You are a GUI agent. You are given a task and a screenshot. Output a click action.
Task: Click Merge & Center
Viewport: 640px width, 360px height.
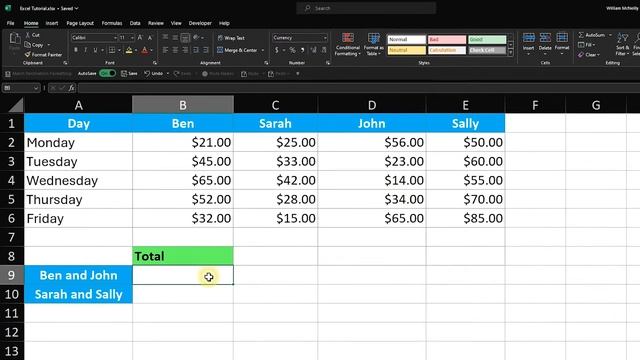tap(238, 50)
